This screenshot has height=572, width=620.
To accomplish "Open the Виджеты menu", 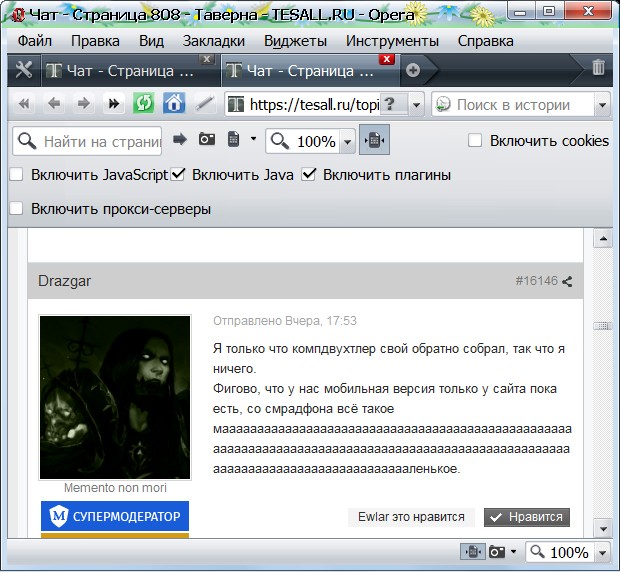I will point(295,41).
